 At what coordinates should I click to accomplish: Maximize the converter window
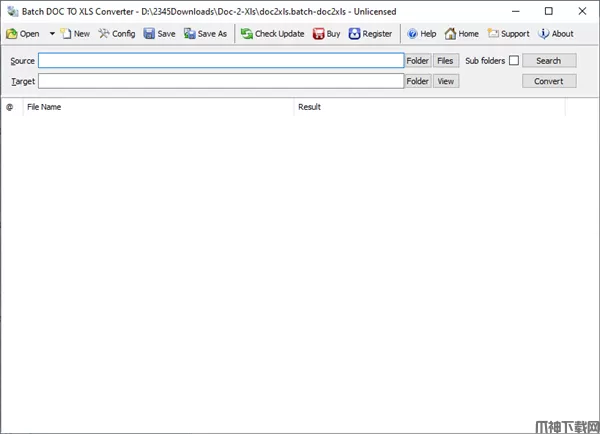coord(549,11)
